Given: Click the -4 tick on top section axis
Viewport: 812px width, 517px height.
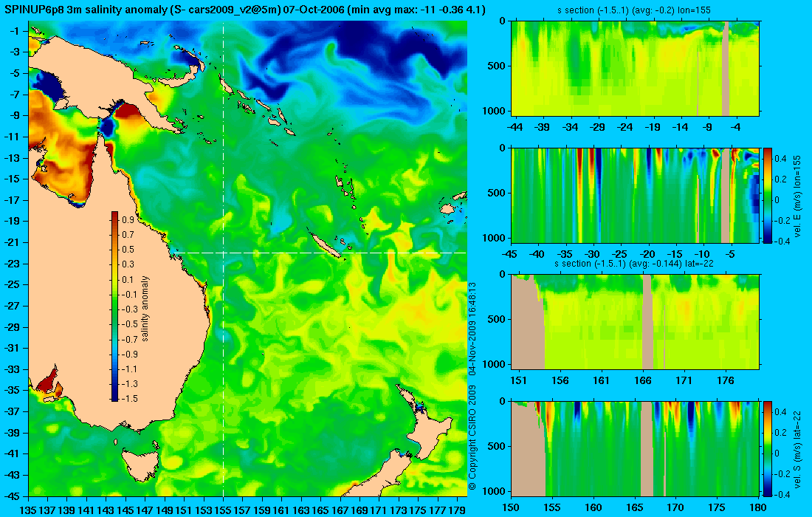Looking at the screenshot, I should 735,127.
